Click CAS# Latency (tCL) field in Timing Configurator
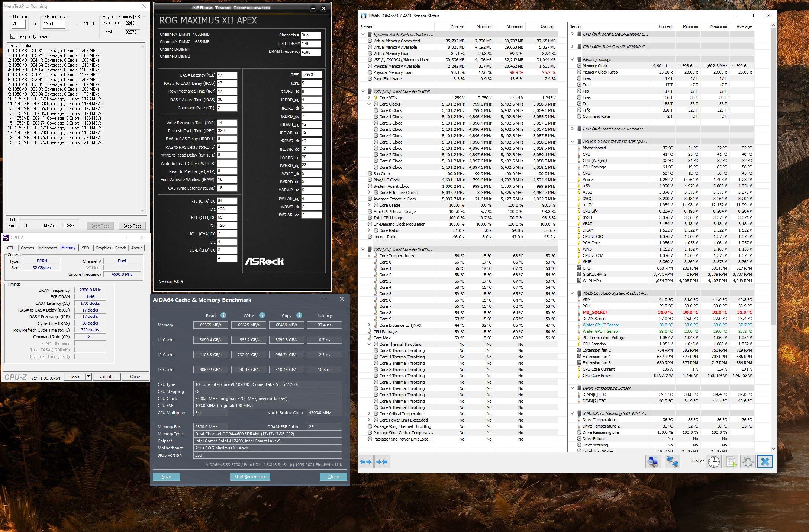The width and height of the screenshot is (809, 532). point(227,75)
